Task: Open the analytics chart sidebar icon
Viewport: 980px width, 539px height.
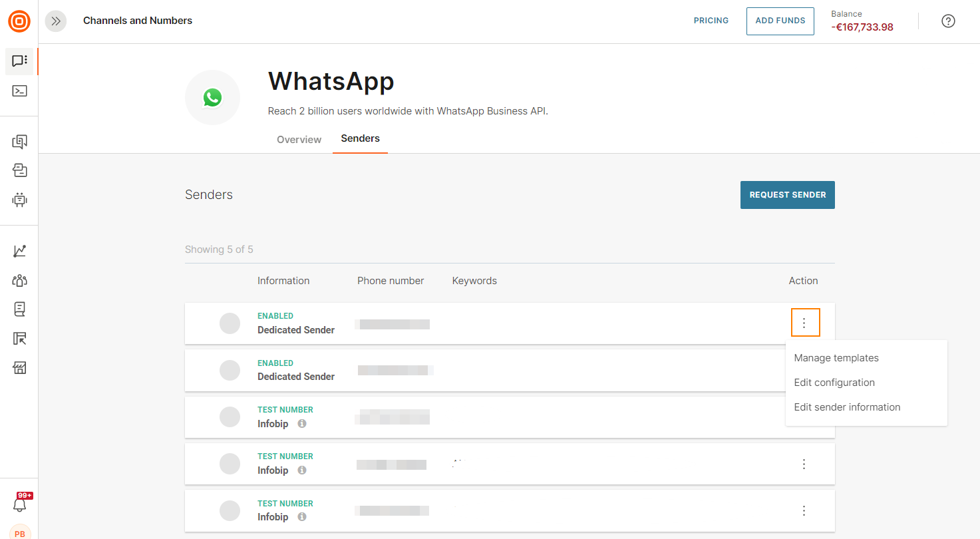Action: click(19, 251)
